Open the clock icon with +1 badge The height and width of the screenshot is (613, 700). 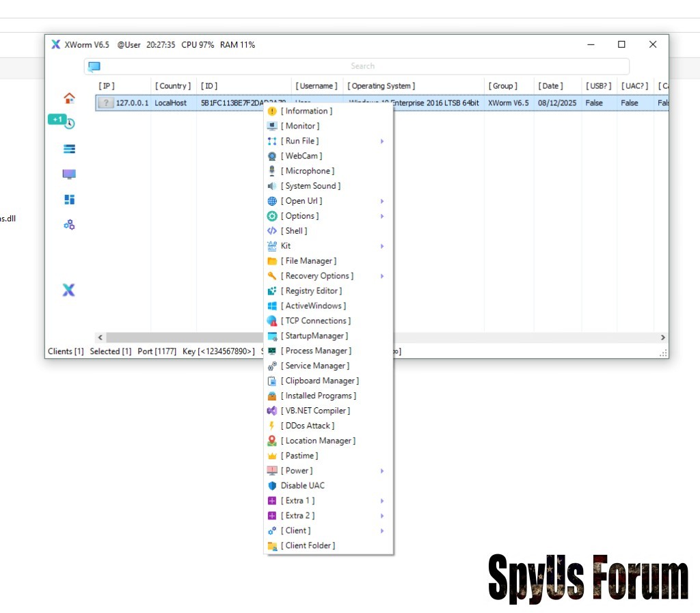click(x=68, y=123)
